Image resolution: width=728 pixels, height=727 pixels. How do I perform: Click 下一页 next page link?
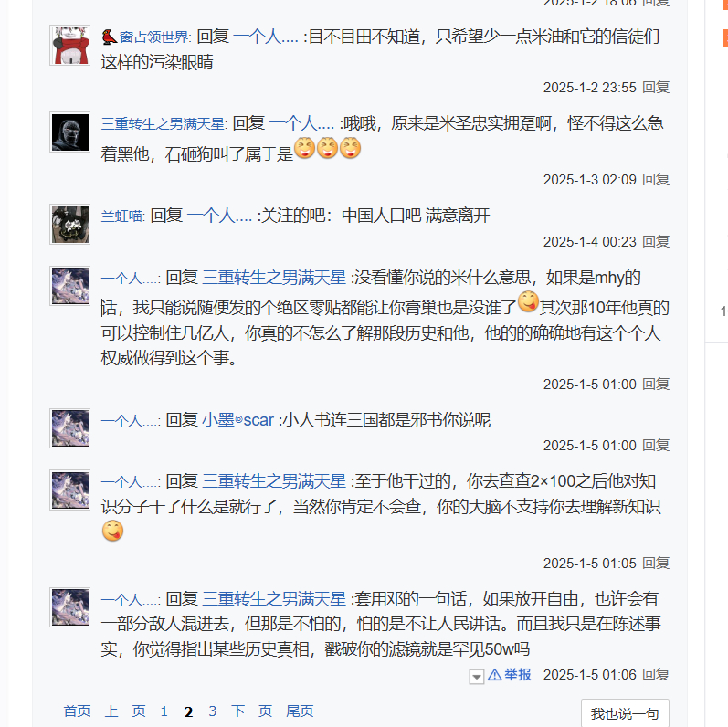pos(251,711)
